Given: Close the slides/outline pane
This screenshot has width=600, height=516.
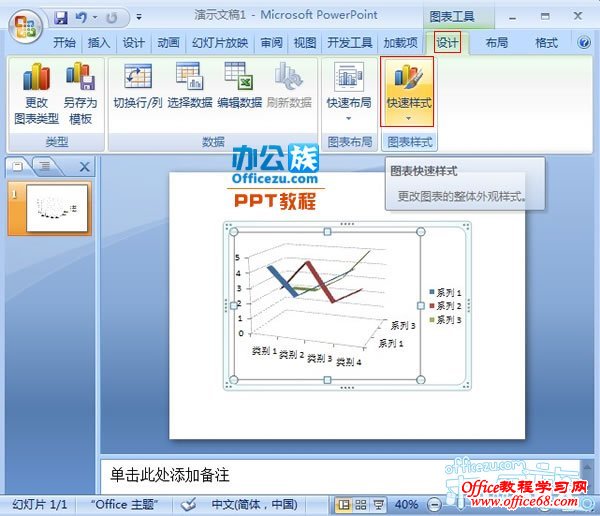Looking at the screenshot, I should [x=85, y=167].
